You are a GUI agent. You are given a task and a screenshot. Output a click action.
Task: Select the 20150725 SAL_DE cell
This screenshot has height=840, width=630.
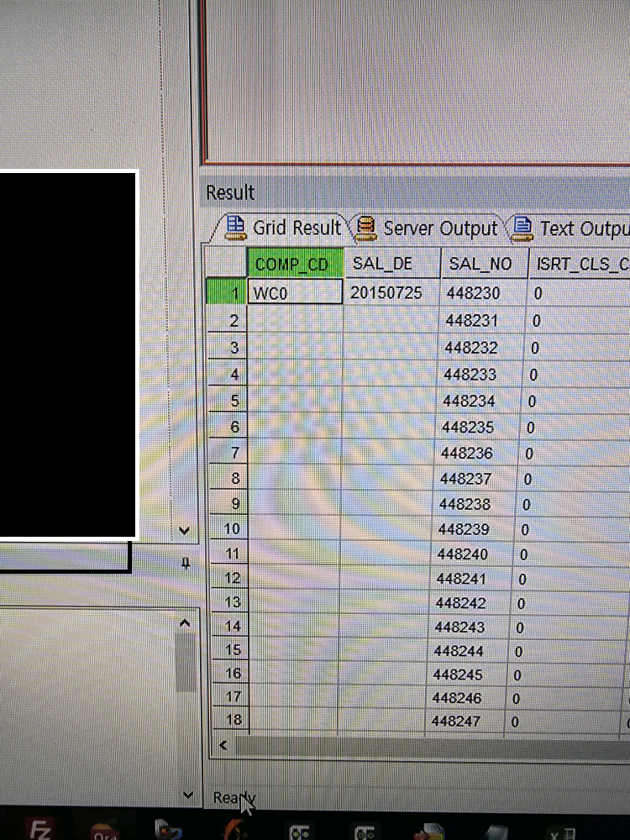point(391,292)
